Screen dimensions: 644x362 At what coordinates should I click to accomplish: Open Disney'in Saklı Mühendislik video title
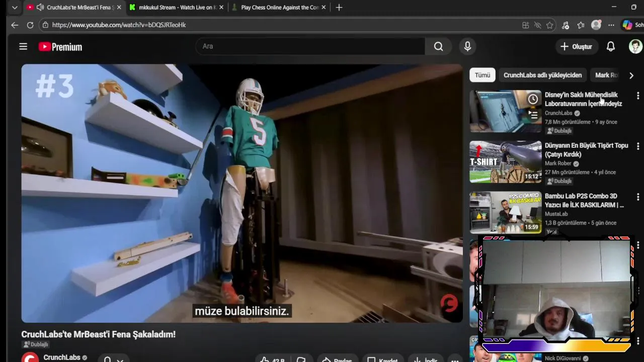[x=583, y=99]
